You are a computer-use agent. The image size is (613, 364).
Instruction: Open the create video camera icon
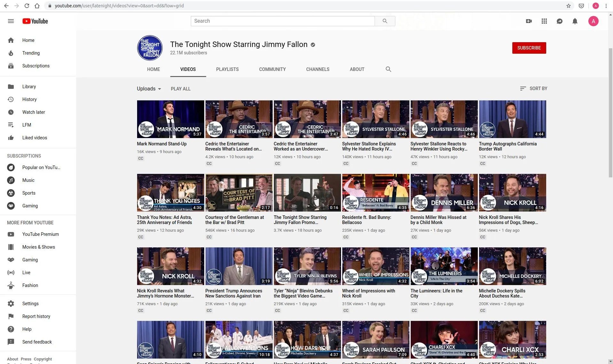[529, 21]
